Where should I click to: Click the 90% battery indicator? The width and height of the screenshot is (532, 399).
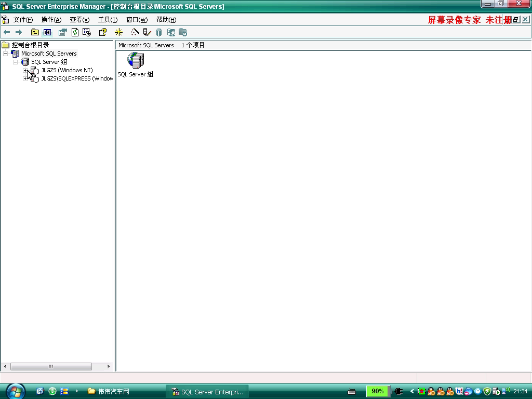(378, 391)
